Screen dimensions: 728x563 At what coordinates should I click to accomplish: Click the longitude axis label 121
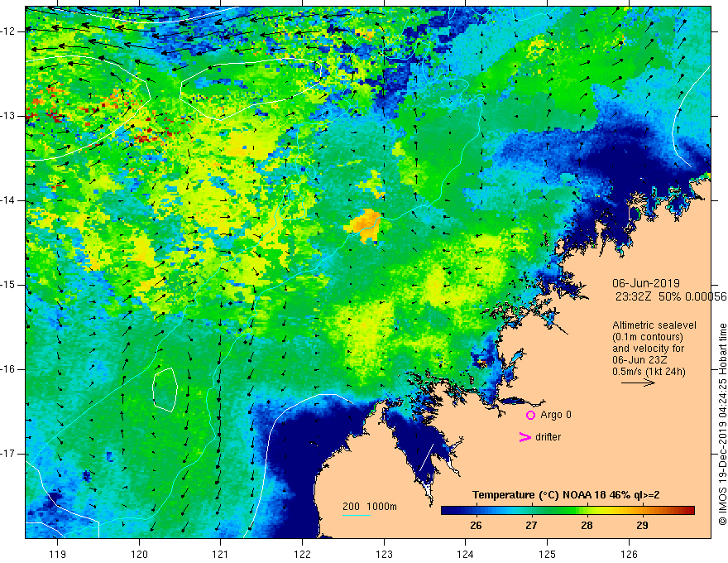tap(221, 554)
